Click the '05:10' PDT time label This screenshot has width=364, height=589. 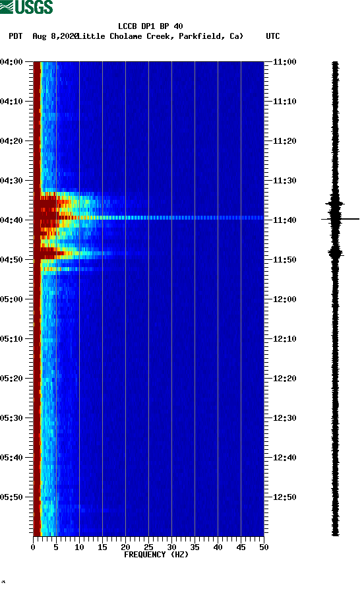pyautogui.click(x=11, y=339)
